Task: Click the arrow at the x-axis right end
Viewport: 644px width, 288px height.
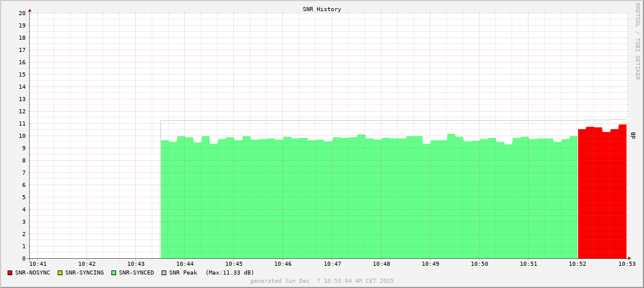Action: click(x=629, y=258)
